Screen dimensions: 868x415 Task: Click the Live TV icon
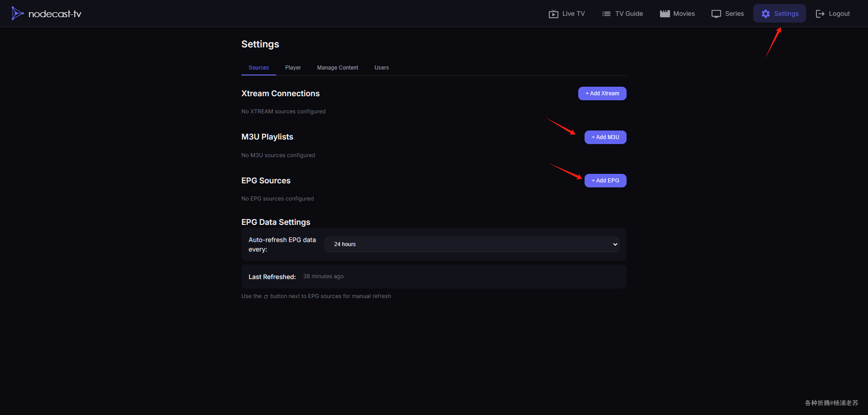tap(553, 14)
